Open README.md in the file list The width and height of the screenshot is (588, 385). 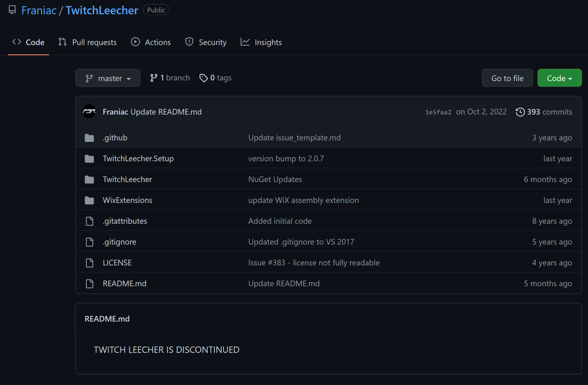coord(124,283)
